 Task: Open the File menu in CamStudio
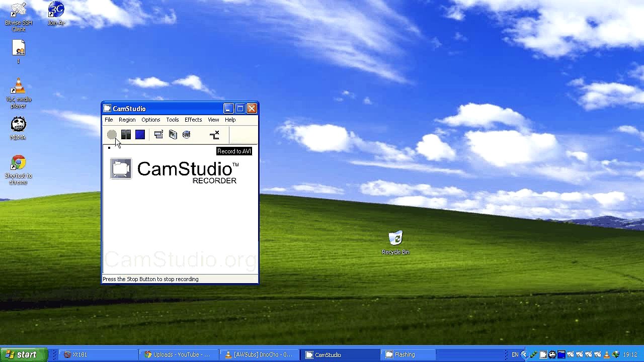[109, 120]
